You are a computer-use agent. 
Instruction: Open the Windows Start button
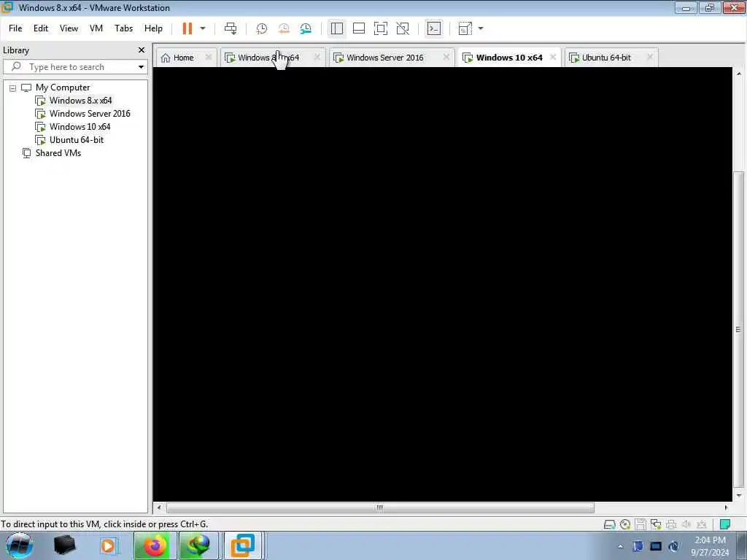click(x=19, y=545)
